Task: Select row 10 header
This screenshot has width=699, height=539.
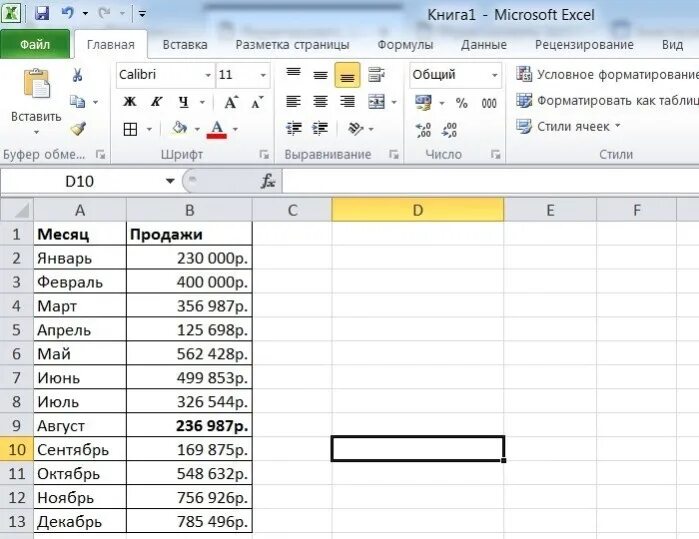Action: [x=17, y=449]
